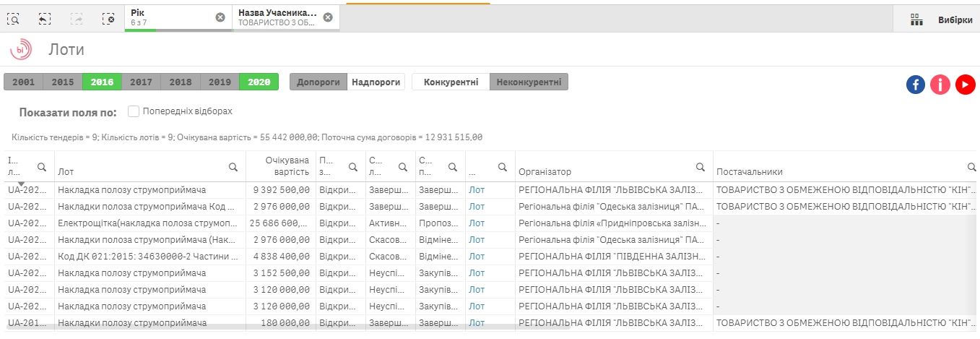Remove the Рік selection filter
The width and height of the screenshot is (980, 339).
[220, 17]
